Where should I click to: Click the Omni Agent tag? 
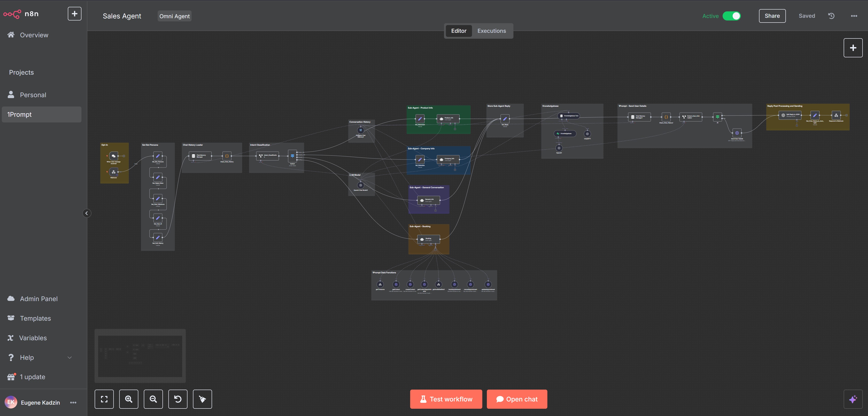tap(175, 16)
